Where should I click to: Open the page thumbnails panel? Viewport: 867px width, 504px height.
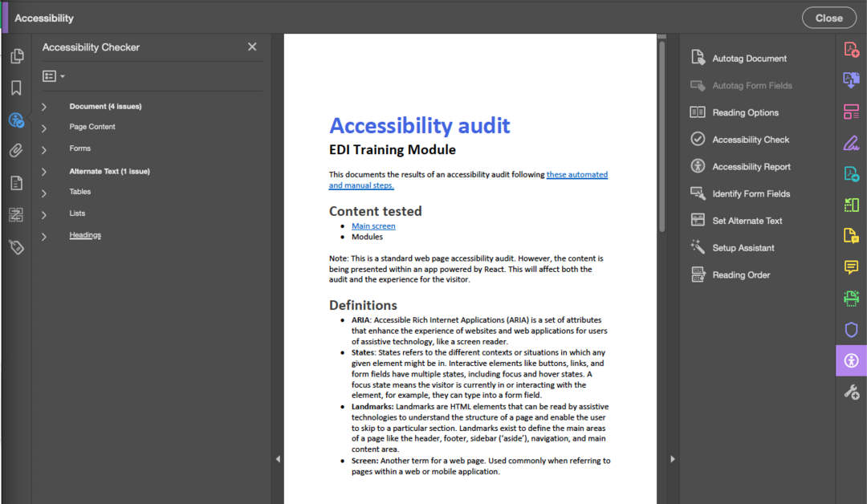pyautogui.click(x=17, y=55)
